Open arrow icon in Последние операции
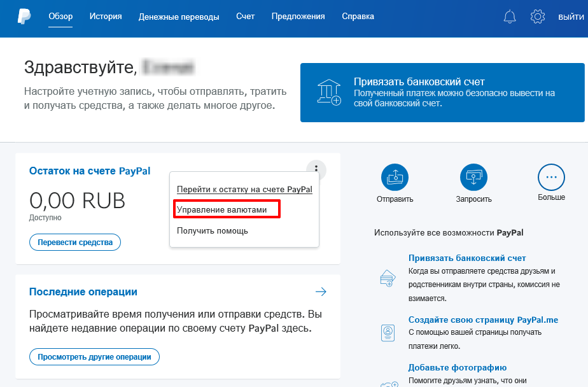This screenshot has width=588, height=387. pyautogui.click(x=321, y=292)
